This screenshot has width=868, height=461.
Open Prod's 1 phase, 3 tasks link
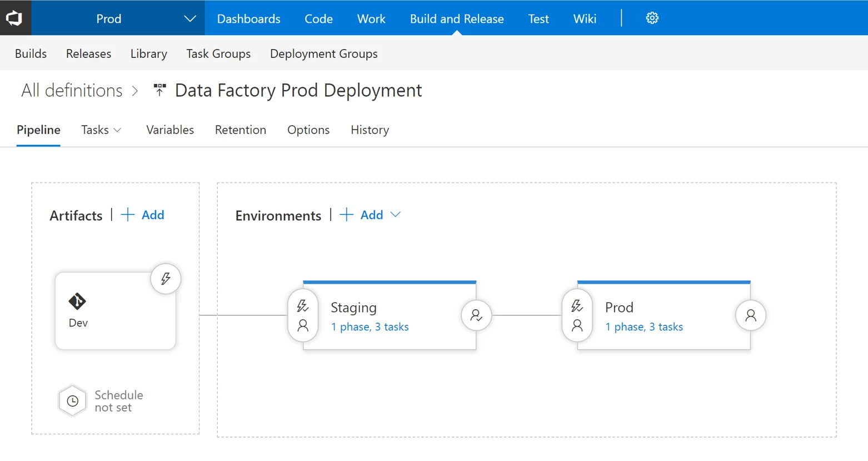tap(644, 327)
